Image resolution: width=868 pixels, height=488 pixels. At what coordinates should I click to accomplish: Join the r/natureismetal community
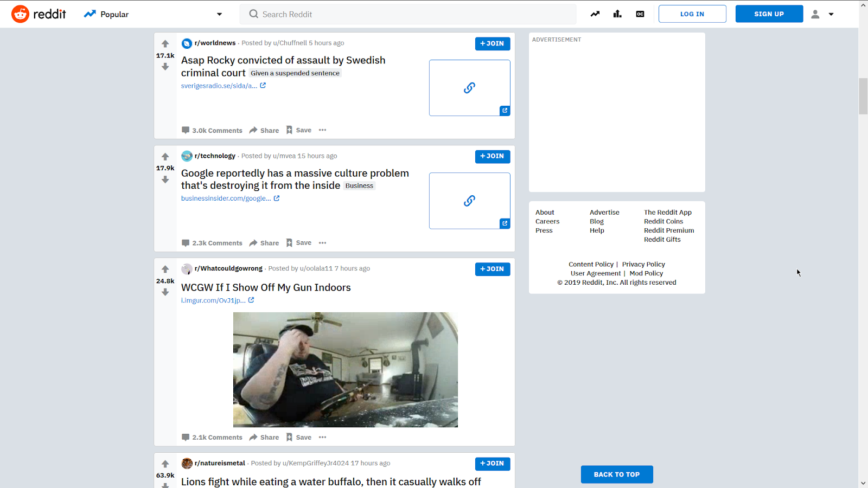(x=493, y=464)
